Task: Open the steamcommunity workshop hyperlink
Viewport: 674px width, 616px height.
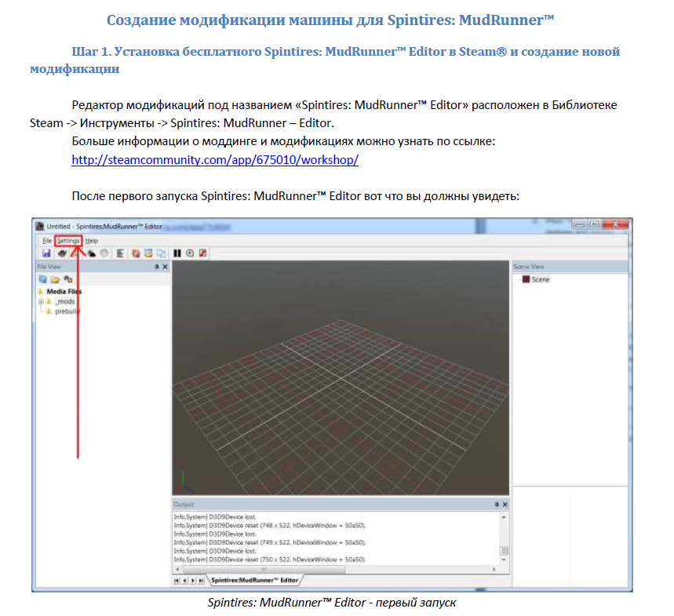Action: [215, 160]
